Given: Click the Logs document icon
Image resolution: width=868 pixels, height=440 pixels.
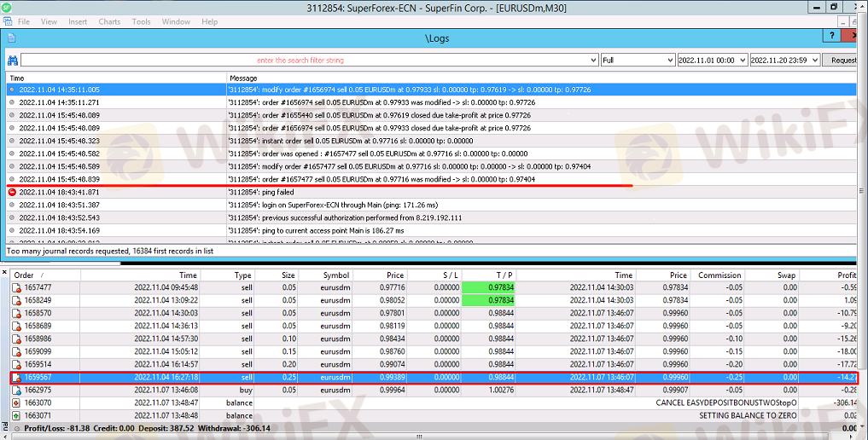Looking at the screenshot, I should point(12,38).
